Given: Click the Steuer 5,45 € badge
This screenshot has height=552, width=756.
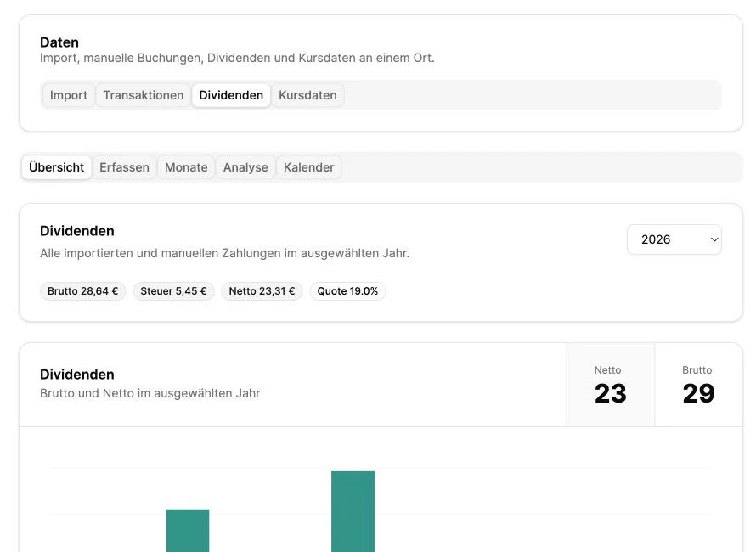Looking at the screenshot, I should point(173,291).
